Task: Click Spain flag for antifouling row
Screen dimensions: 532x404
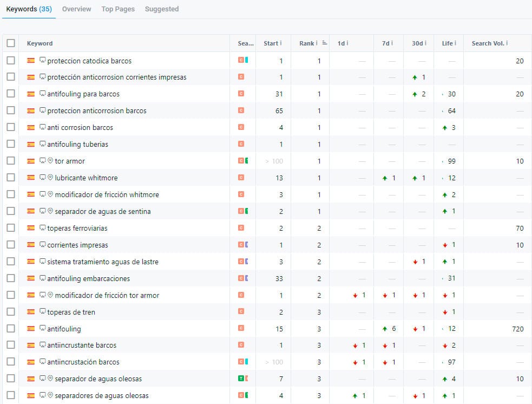Action: (x=31, y=328)
